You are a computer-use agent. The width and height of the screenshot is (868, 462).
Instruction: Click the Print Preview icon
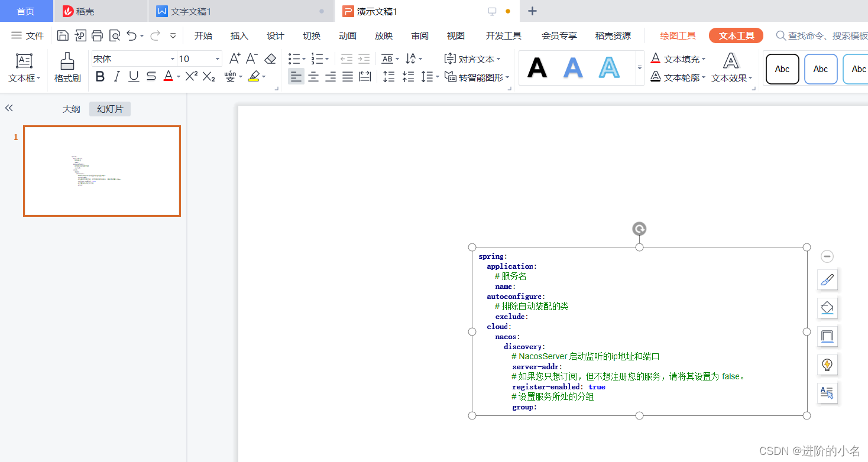(115, 35)
